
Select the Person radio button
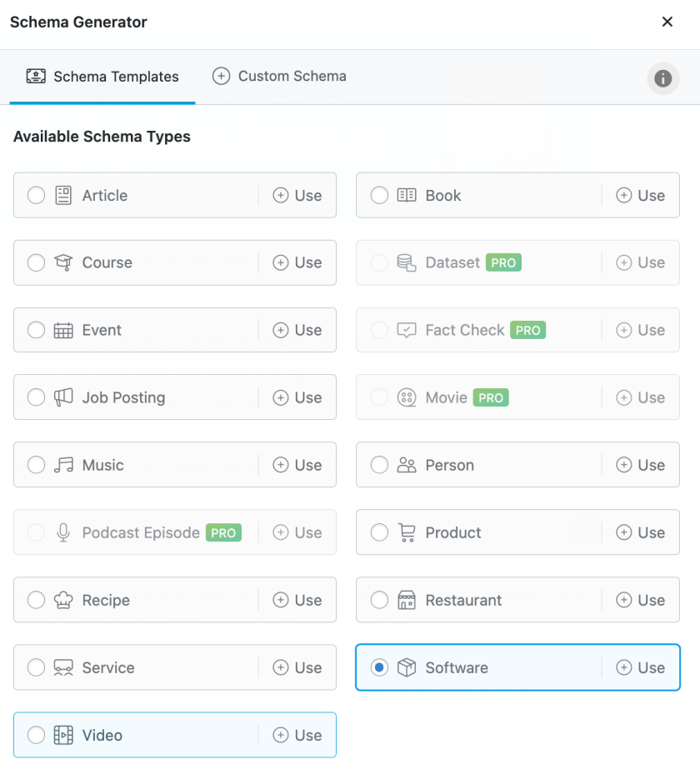379,465
